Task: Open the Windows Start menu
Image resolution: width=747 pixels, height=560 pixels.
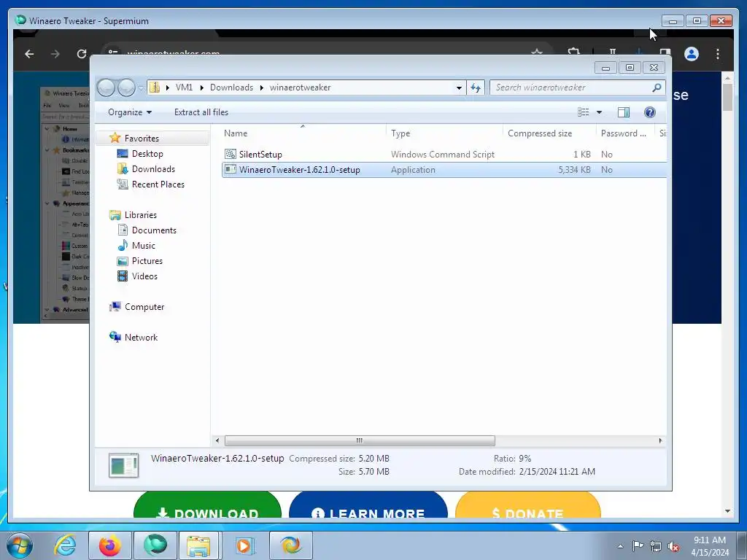Action: tap(19, 545)
